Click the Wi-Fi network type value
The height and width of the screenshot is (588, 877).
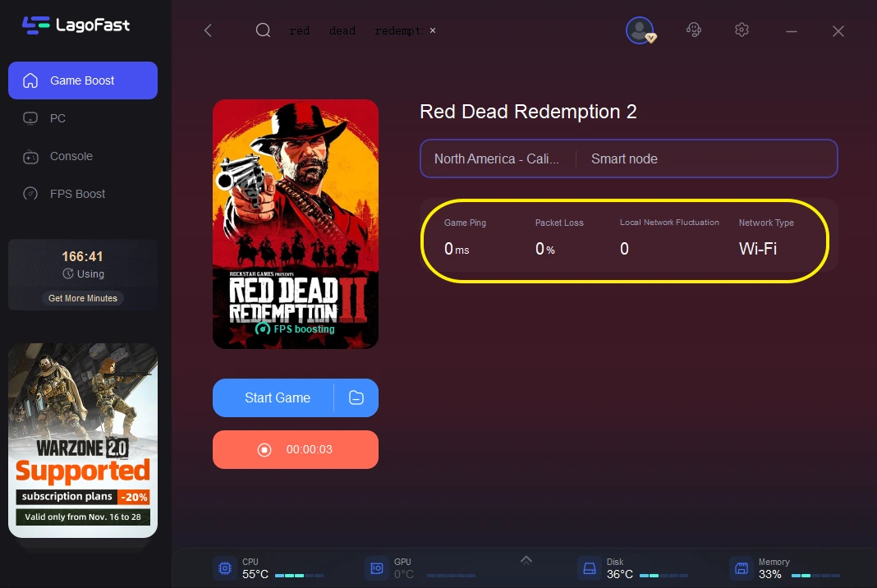click(x=758, y=249)
